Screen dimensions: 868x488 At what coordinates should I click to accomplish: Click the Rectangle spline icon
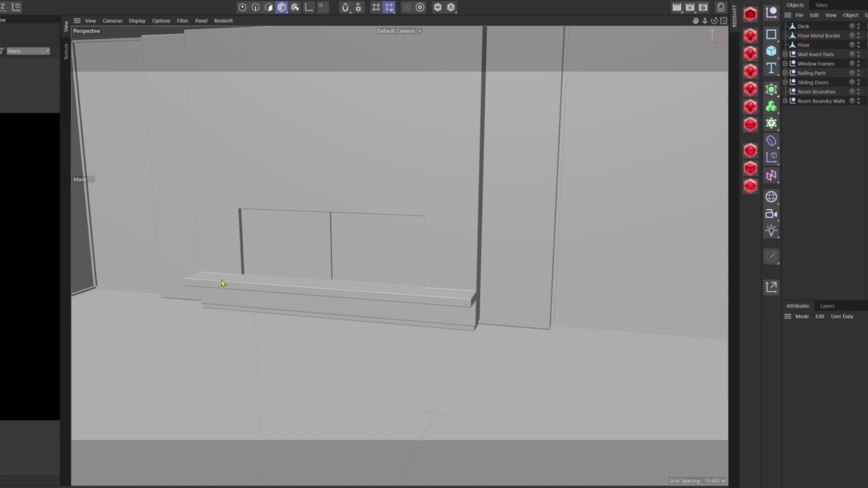coord(771,34)
